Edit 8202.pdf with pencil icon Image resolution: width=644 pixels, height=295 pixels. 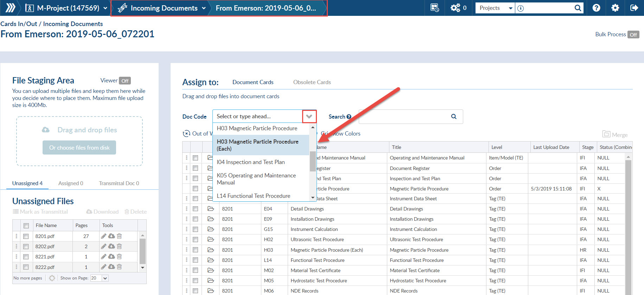click(x=103, y=246)
